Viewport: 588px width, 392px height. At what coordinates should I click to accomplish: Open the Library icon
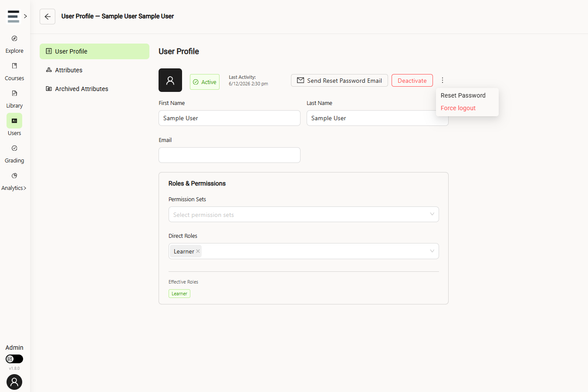point(14,93)
